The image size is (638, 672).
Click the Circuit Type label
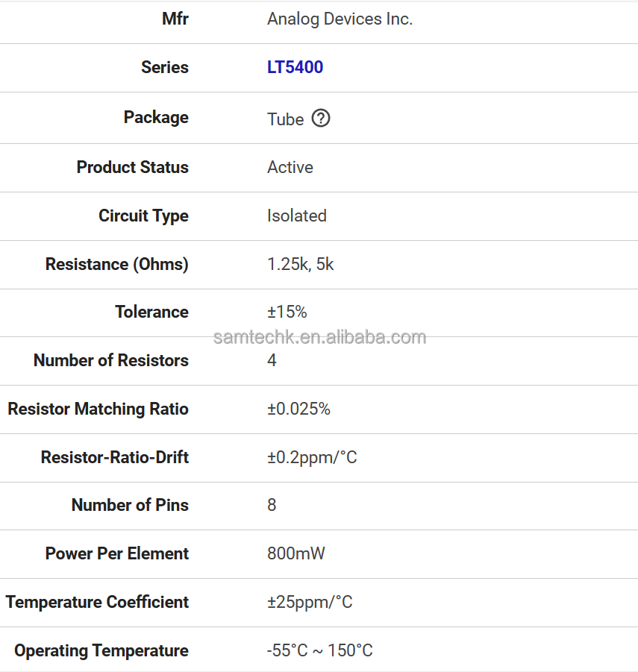coord(143,216)
